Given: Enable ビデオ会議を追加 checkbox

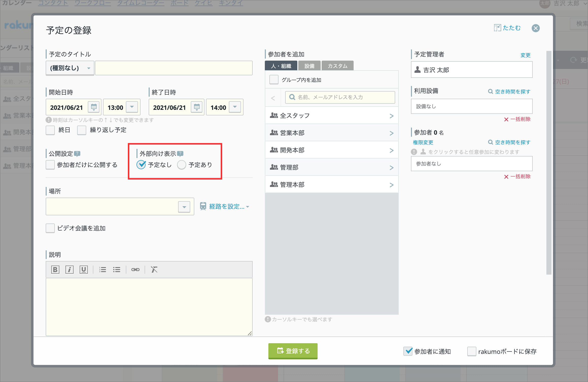Looking at the screenshot, I should click(x=50, y=228).
